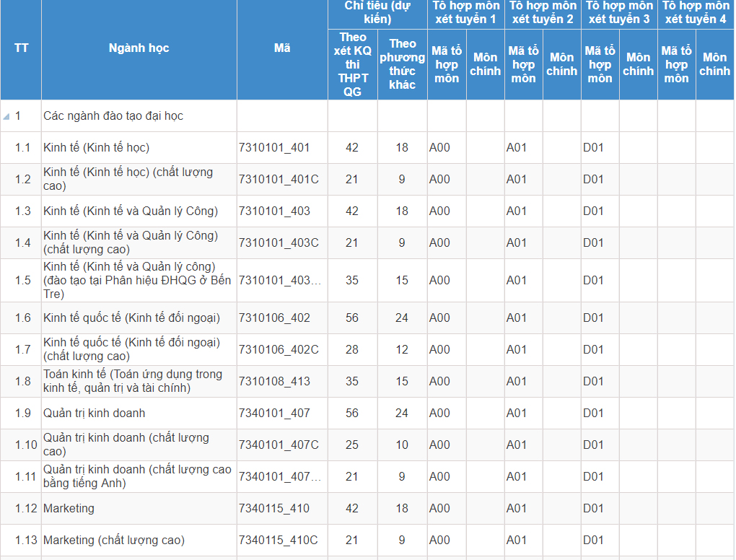This screenshot has height=560, width=736.
Task: Click the 'TT' column header
Action: click(21, 48)
